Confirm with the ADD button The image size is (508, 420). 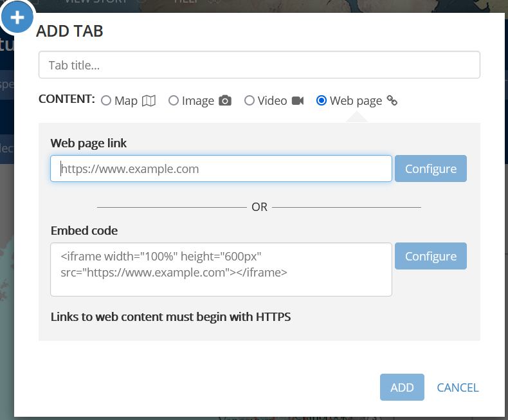pyautogui.click(x=402, y=387)
